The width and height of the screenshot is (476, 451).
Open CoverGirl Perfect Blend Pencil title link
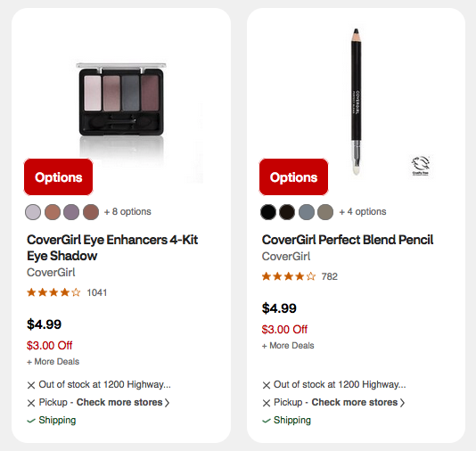click(348, 240)
